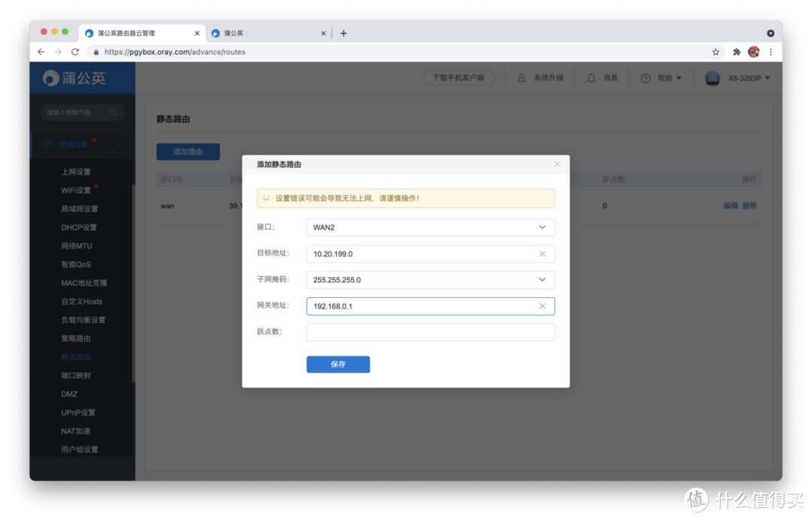Click 编辑 link on the wan route row
The width and height of the screenshot is (812, 520).
(x=729, y=205)
